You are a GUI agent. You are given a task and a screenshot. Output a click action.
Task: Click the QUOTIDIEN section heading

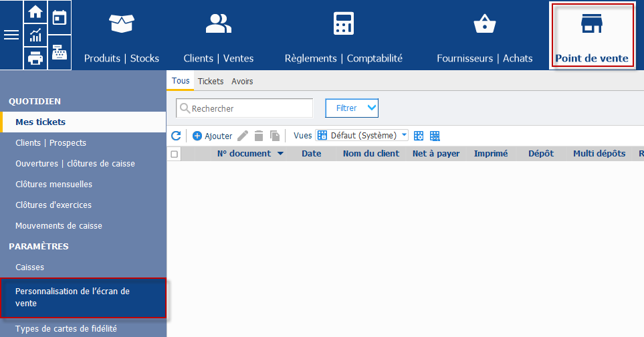35,102
